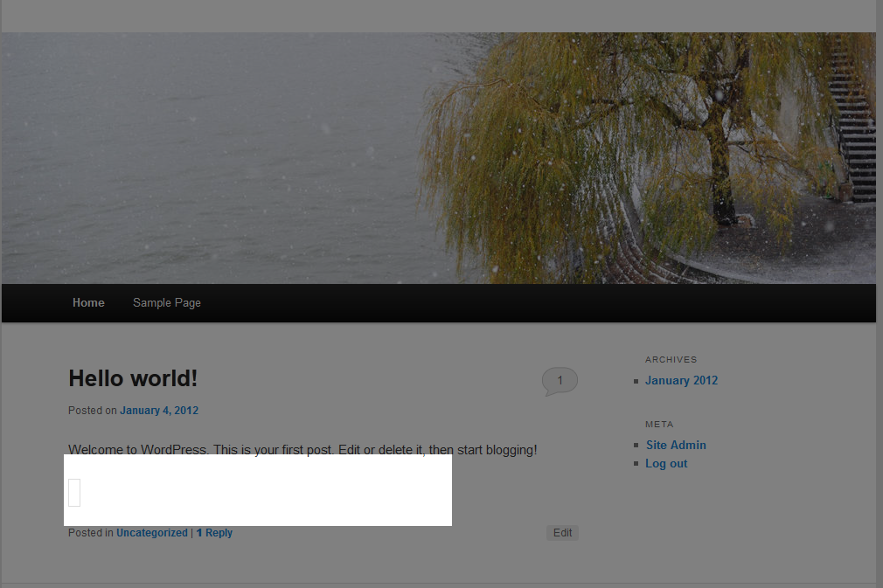883x588 pixels.
Task: Click the bullet beside Log out
Action: [636, 464]
